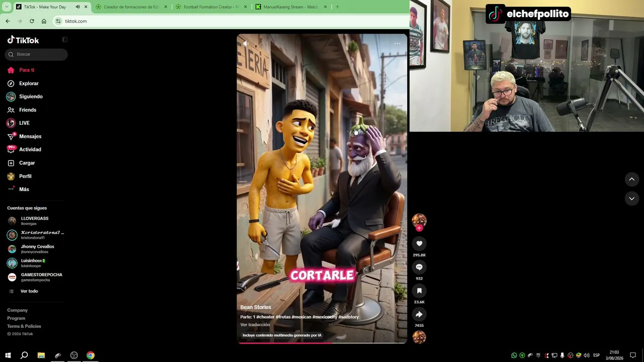Image resolution: width=644 pixels, height=362 pixels.
Task: Switch to Football Formation Creator tab
Action: (x=211, y=7)
